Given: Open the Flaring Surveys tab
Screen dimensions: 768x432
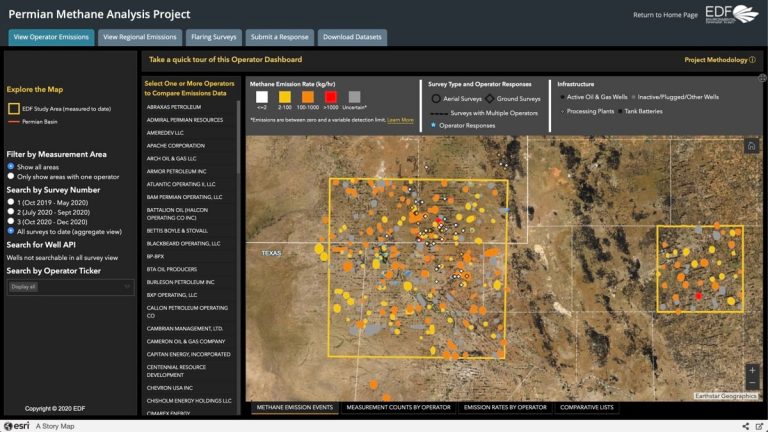Looking at the screenshot, I should 214,37.
